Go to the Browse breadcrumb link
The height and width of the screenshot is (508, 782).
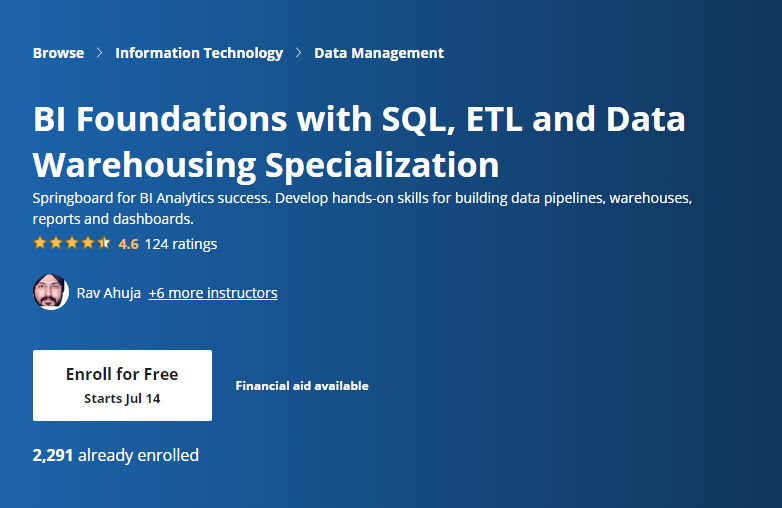coord(58,53)
